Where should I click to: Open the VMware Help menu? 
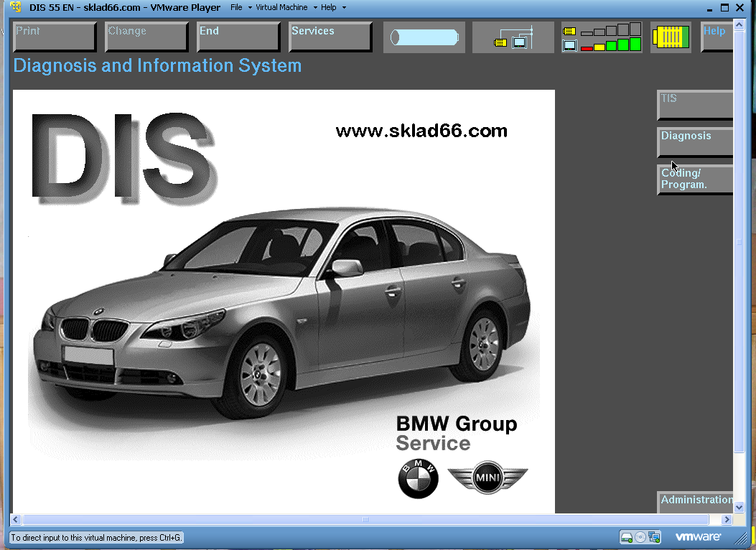pos(329,7)
